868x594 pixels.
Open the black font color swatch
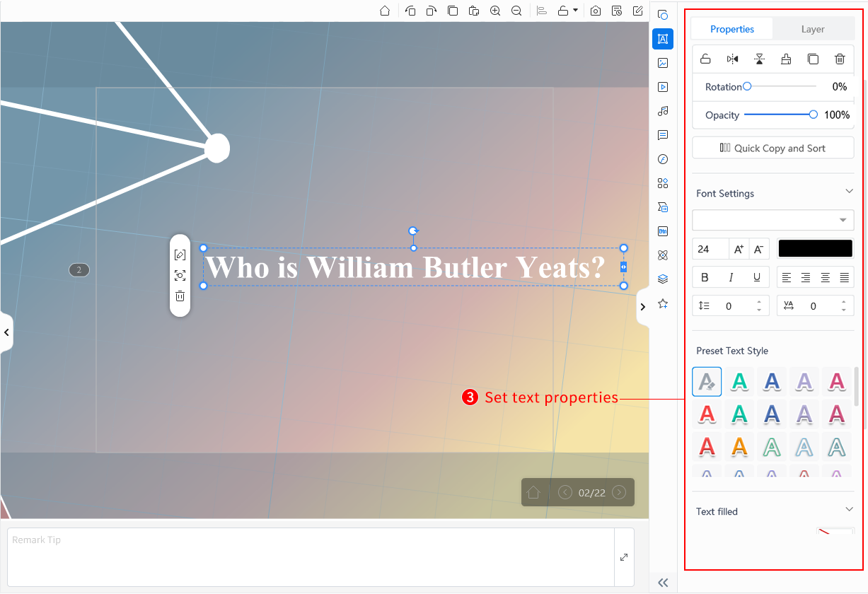point(815,248)
